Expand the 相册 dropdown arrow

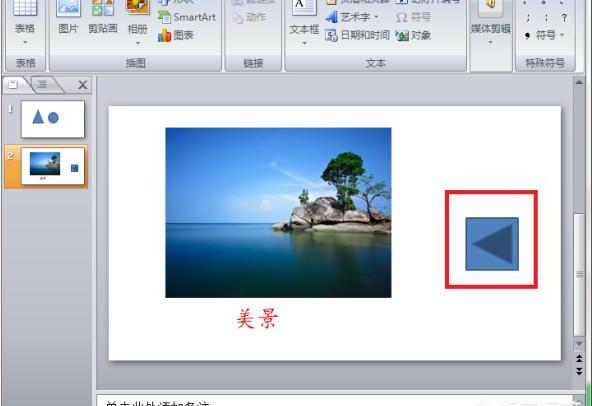click(137, 43)
